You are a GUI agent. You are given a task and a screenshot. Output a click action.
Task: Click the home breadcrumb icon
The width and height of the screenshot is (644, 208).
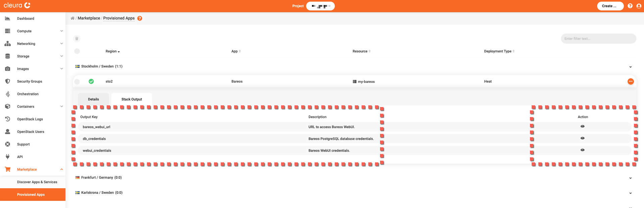click(72, 18)
